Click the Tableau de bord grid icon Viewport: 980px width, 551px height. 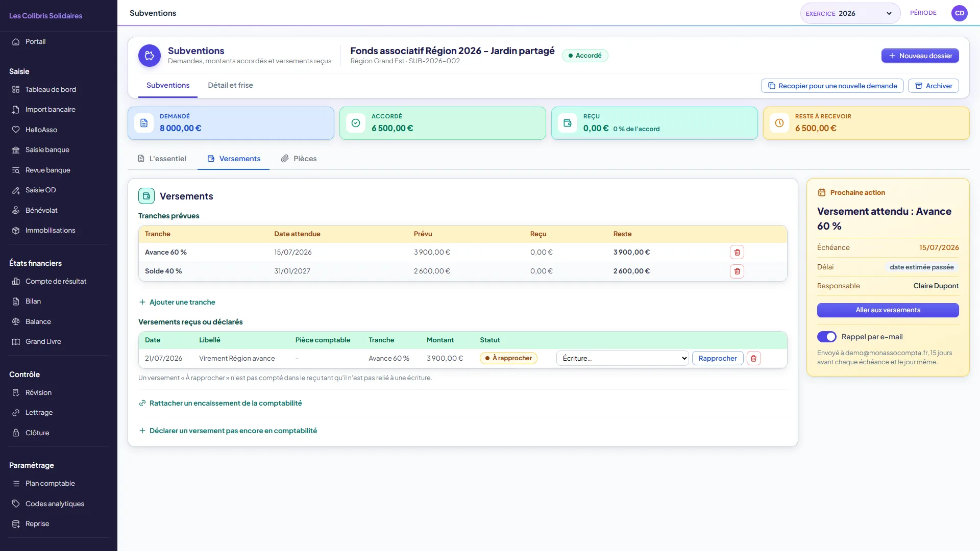point(16,90)
